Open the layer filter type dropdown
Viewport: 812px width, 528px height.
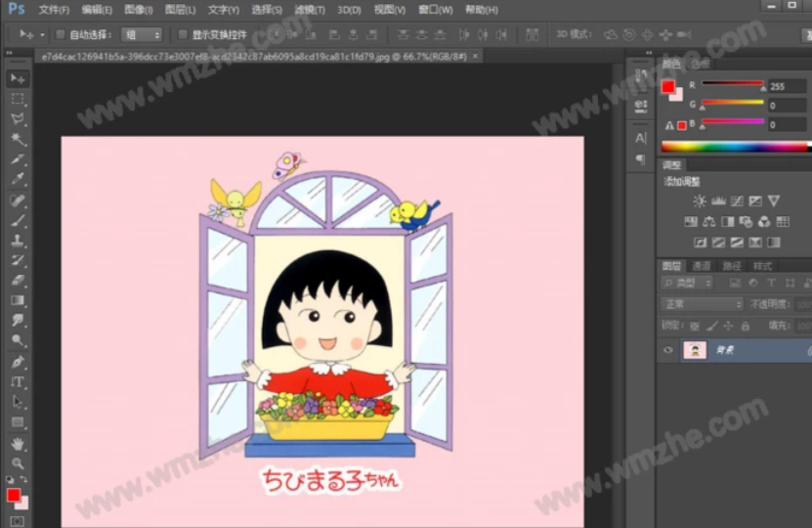click(688, 283)
